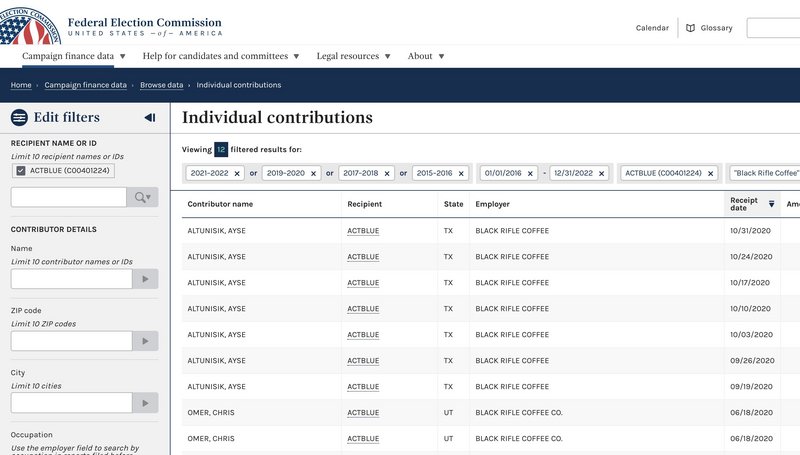Click the recipient name or ID field
The width and height of the screenshot is (800, 455).
coord(68,197)
